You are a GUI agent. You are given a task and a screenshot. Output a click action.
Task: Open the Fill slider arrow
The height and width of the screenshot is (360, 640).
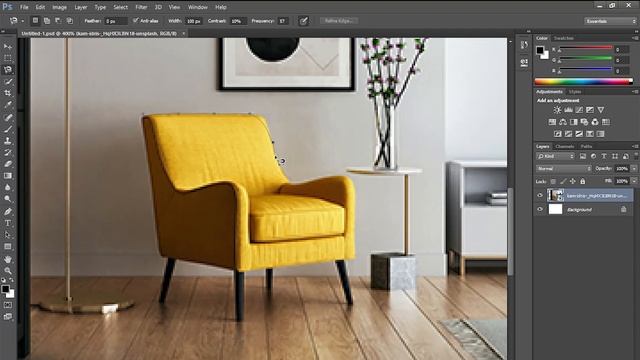click(634, 181)
